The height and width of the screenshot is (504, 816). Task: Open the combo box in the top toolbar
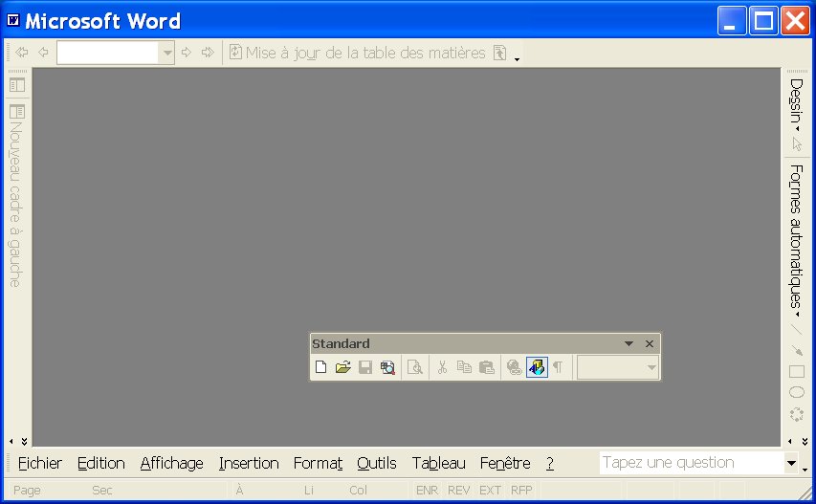(x=115, y=53)
